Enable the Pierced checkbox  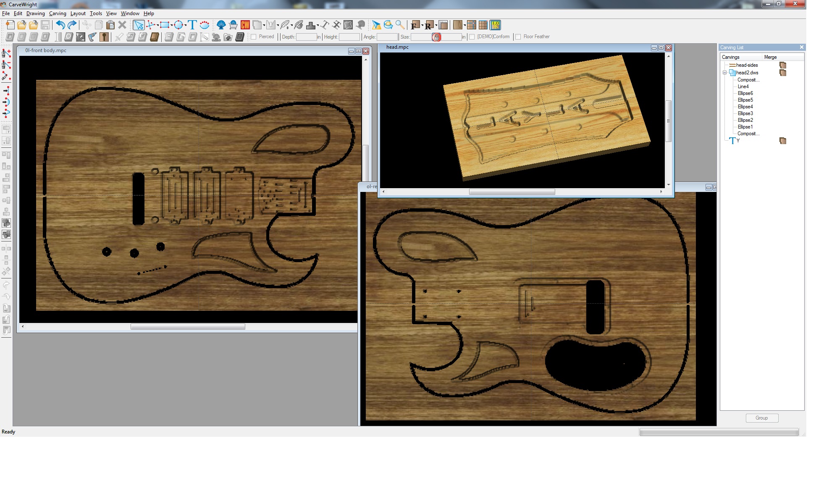[254, 37]
